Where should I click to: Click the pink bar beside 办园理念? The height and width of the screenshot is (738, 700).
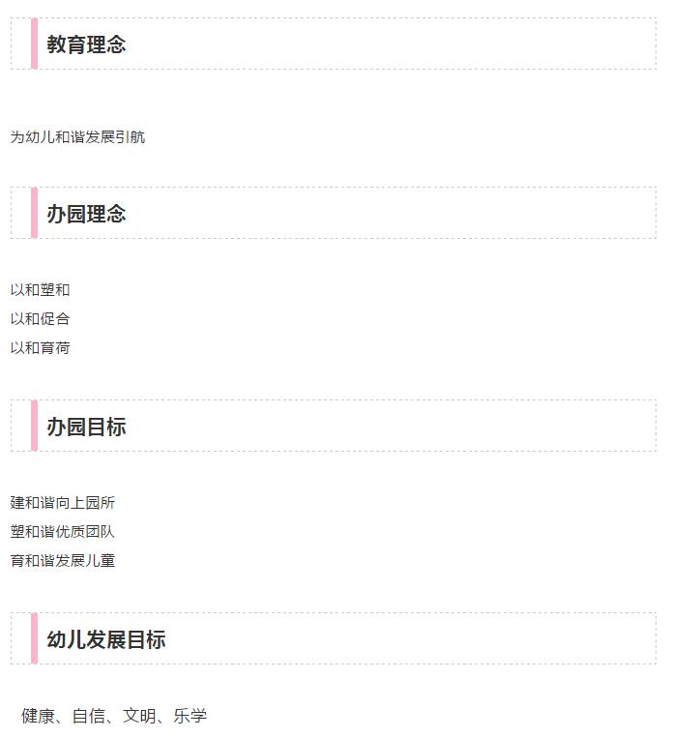point(34,213)
